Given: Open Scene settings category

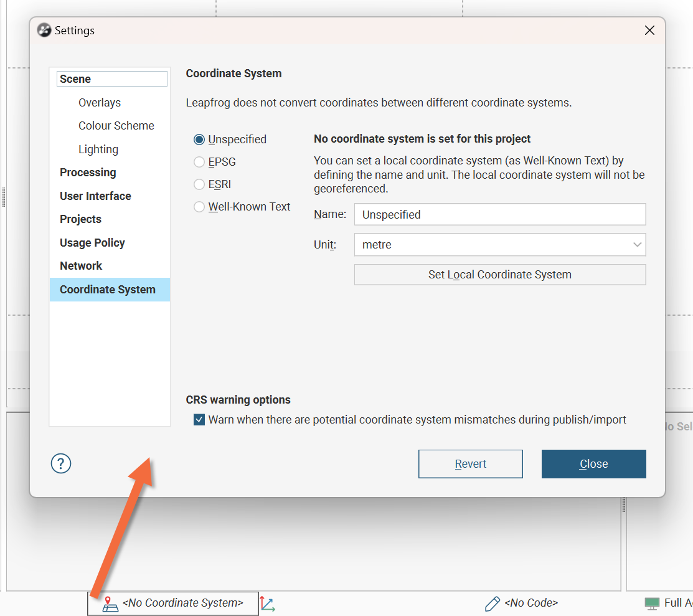Looking at the screenshot, I should coord(112,78).
